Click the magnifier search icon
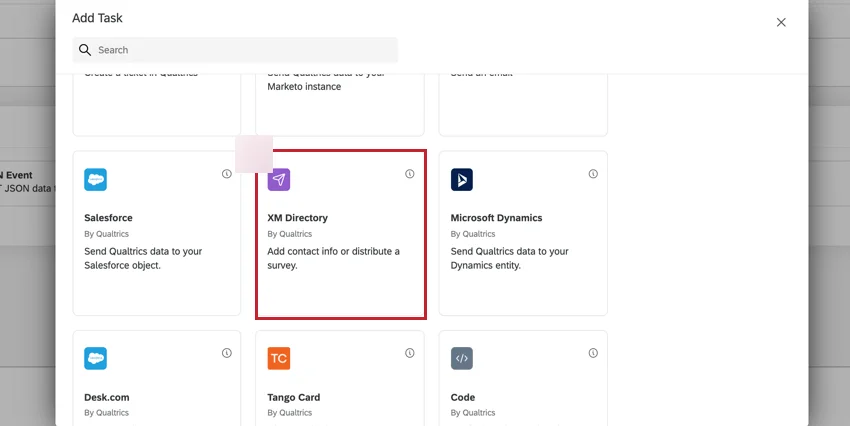The image size is (850, 426). [85, 50]
